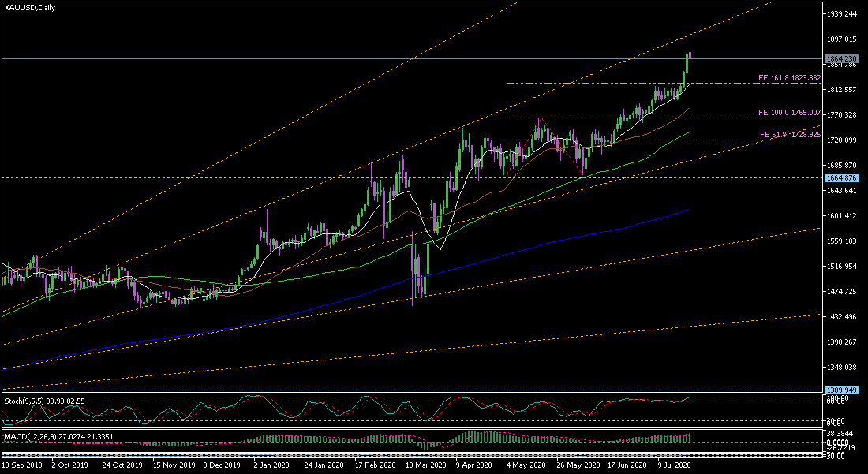
Task: Select the FE 161.8 1823.382 Fibonacci label
Action: click(789, 78)
